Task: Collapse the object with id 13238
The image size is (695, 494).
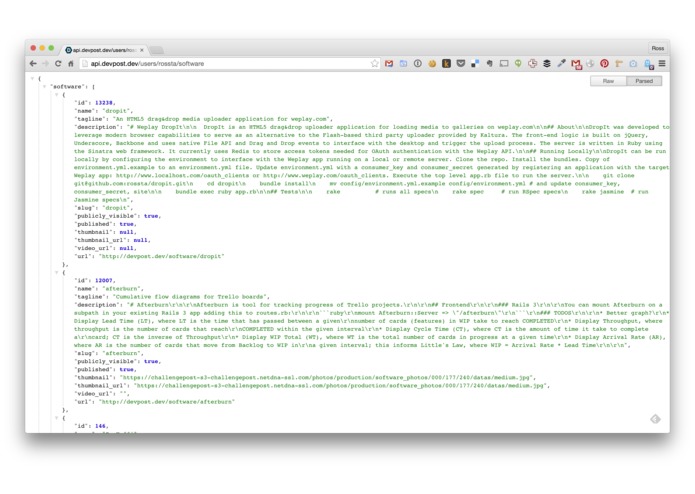Action: [56, 94]
